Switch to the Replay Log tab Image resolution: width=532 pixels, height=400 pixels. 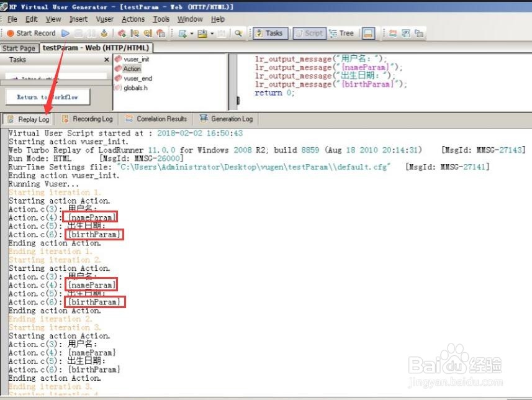pyautogui.click(x=29, y=119)
